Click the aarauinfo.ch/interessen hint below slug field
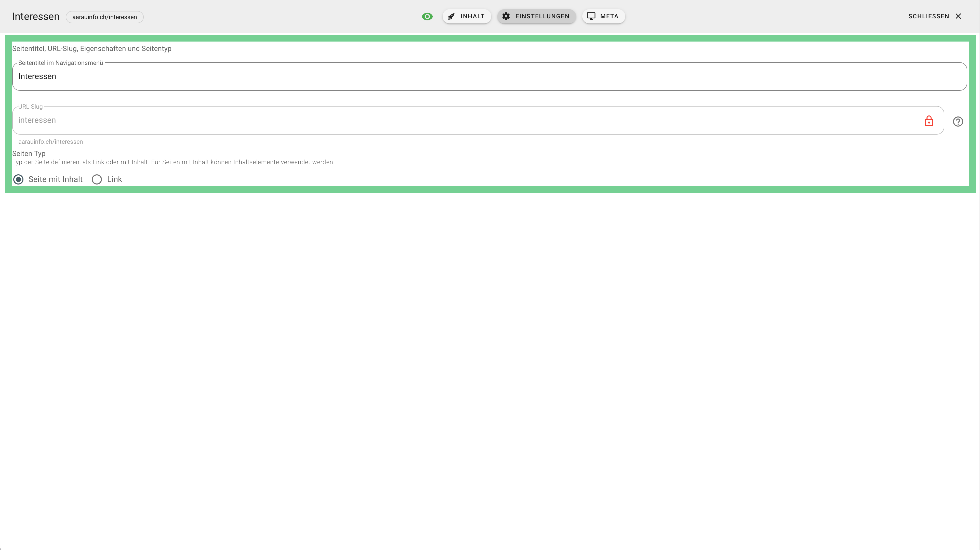 pyautogui.click(x=51, y=142)
